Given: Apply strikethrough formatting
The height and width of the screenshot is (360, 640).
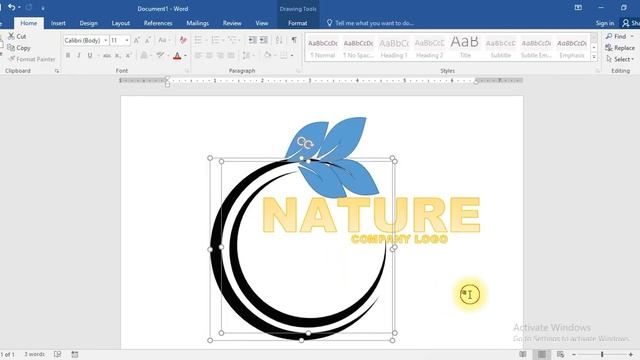Looking at the screenshot, I should pos(107,56).
